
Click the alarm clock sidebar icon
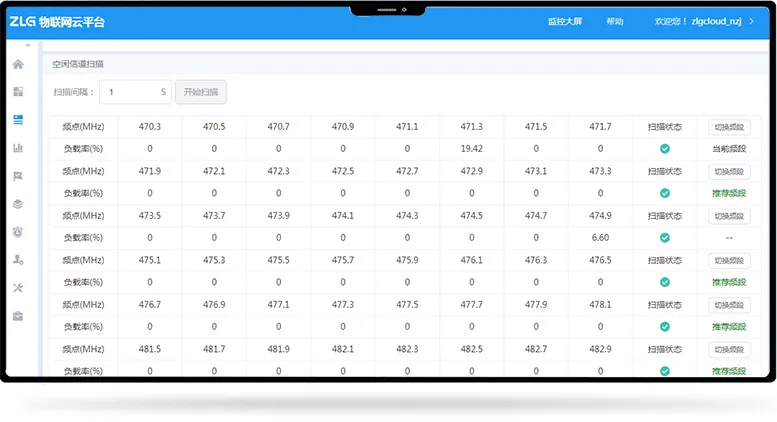tap(18, 232)
